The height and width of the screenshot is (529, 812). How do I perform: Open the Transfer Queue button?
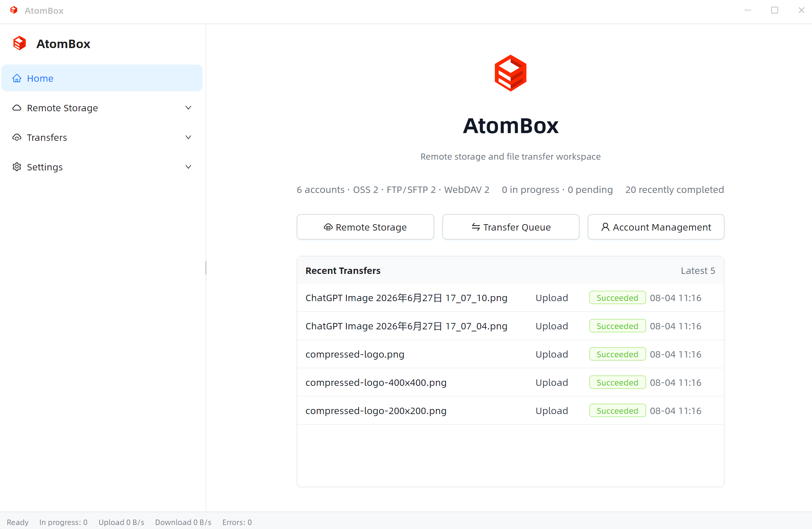point(510,227)
